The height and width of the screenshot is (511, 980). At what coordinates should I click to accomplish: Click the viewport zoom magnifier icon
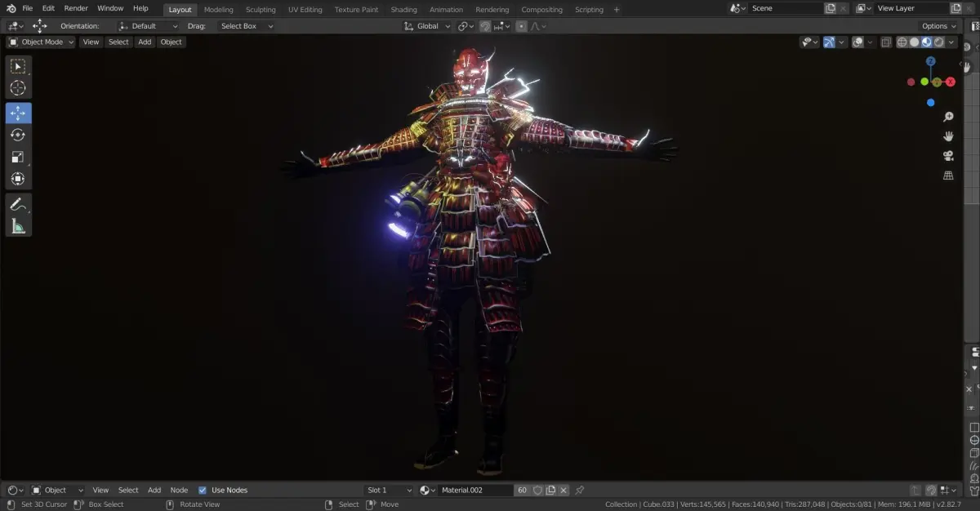tap(948, 118)
